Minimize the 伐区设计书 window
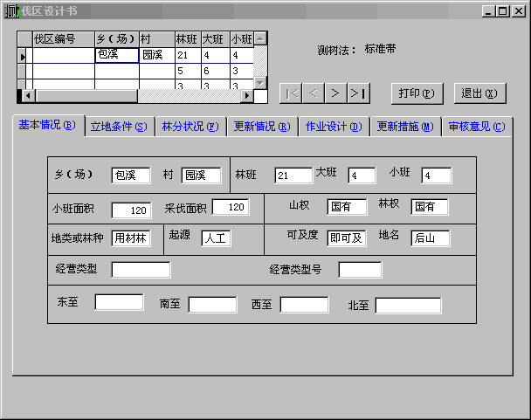Image resolution: width=531 pixels, height=420 pixels. click(x=488, y=11)
